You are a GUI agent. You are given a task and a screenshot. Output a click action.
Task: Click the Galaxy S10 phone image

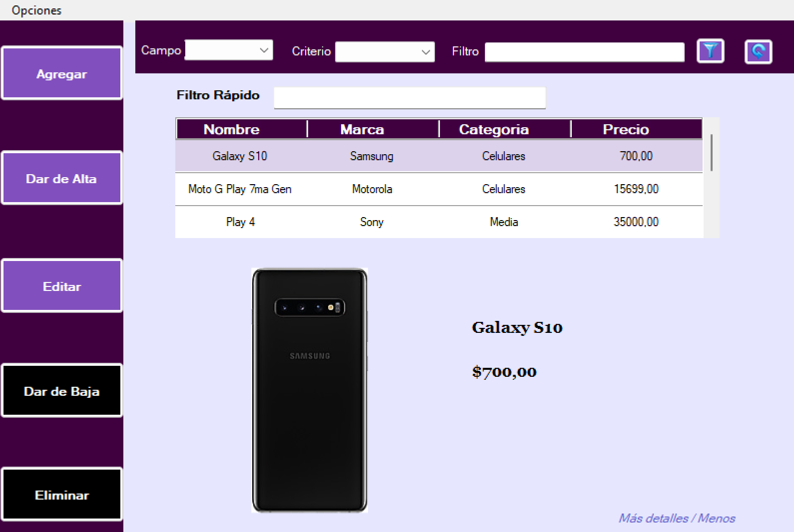[310, 390]
